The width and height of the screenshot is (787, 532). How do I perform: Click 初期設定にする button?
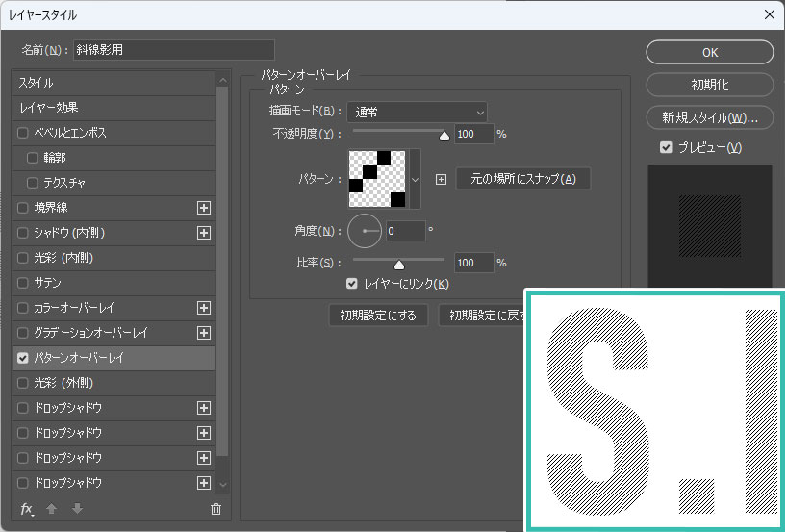(378, 316)
